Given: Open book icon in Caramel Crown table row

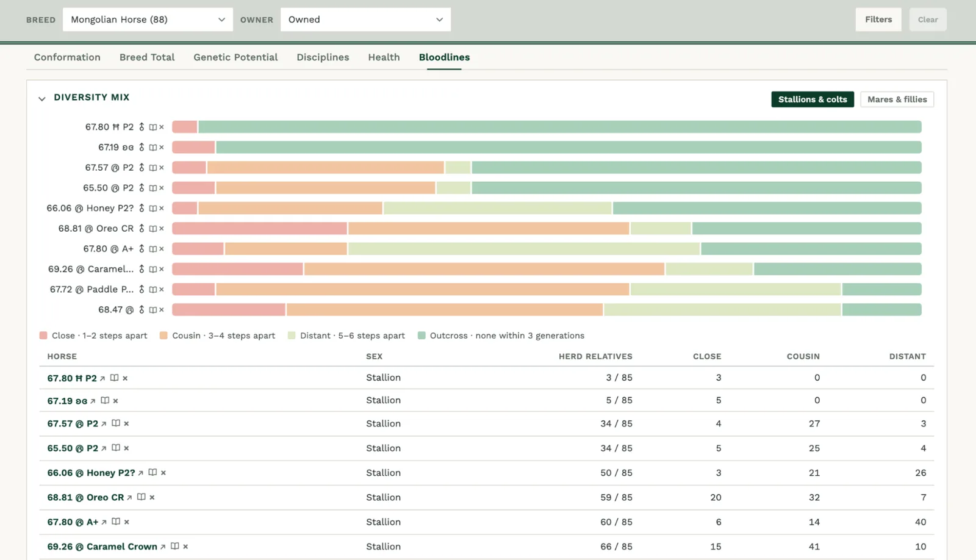Looking at the screenshot, I should [x=175, y=546].
